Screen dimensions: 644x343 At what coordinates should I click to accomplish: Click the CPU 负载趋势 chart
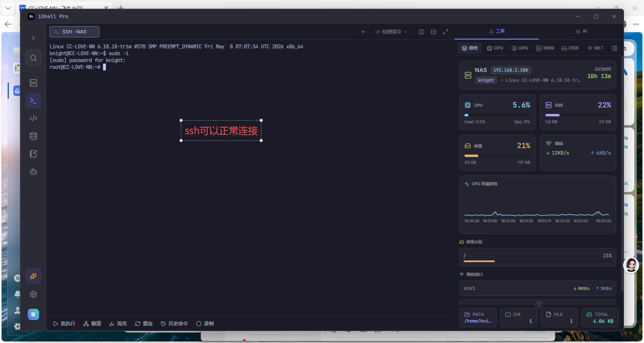[x=538, y=205]
